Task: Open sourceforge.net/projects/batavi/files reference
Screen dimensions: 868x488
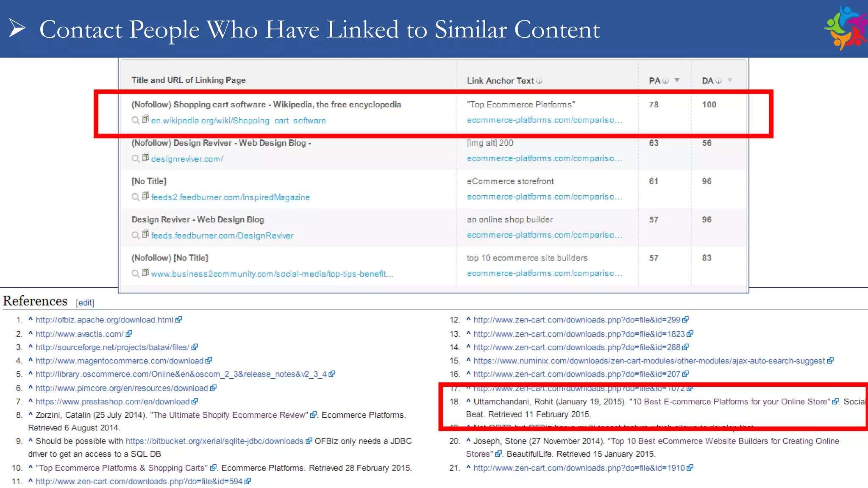Action: (x=113, y=347)
